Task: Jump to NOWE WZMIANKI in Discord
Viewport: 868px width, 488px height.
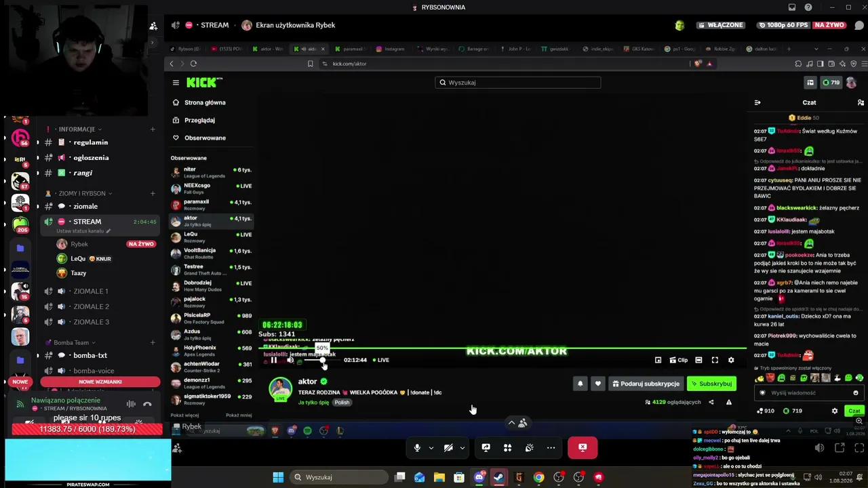Action: coord(100,382)
